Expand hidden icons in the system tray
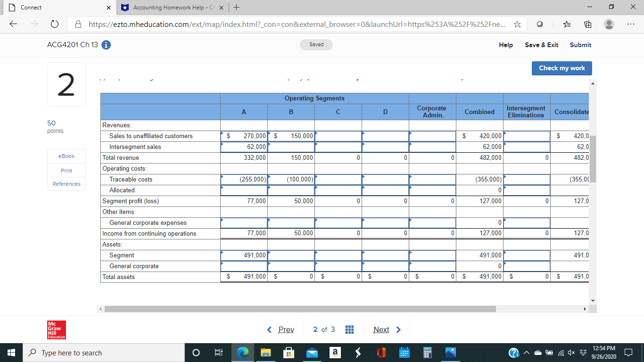 (x=527, y=352)
